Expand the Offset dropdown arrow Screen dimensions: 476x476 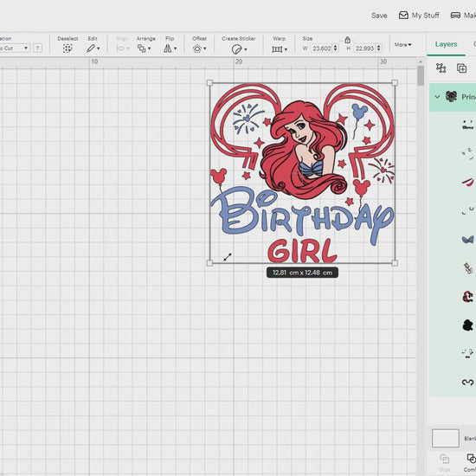click(x=205, y=48)
